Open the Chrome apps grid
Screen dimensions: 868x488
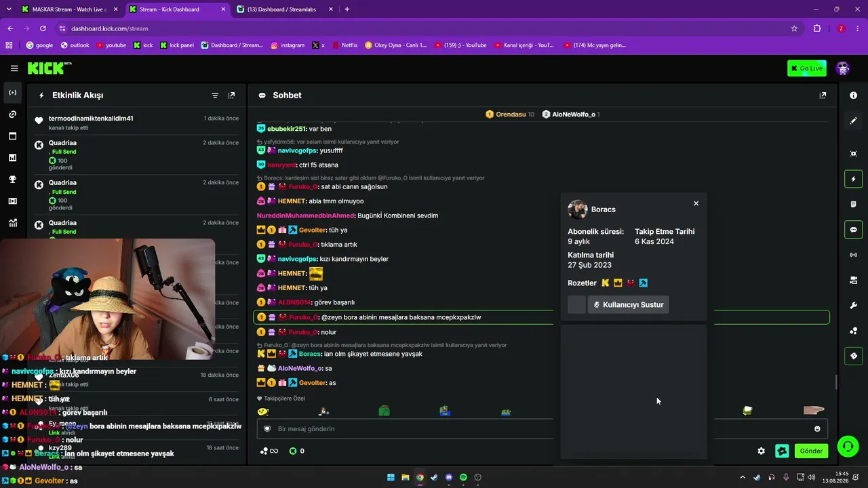[9, 45]
